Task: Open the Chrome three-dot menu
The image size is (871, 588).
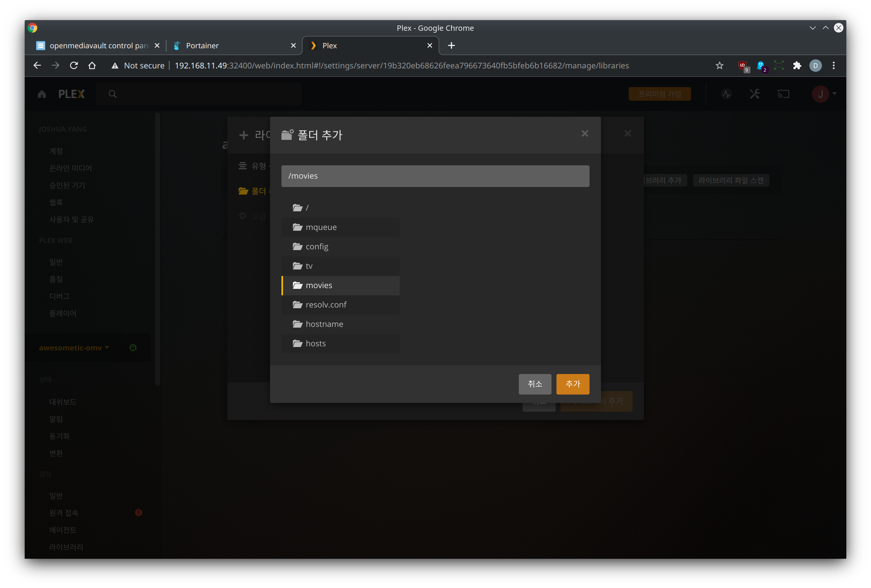Action: [x=833, y=65]
